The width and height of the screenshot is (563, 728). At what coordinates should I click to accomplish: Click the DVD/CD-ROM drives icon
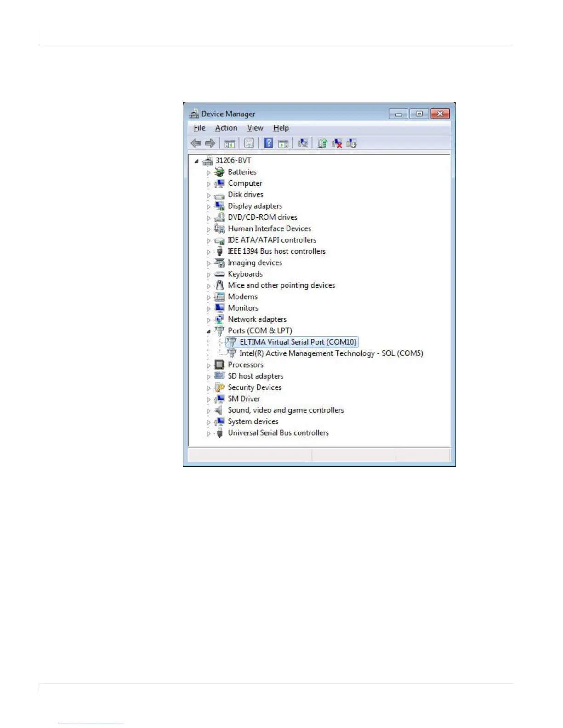coord(219,217)
